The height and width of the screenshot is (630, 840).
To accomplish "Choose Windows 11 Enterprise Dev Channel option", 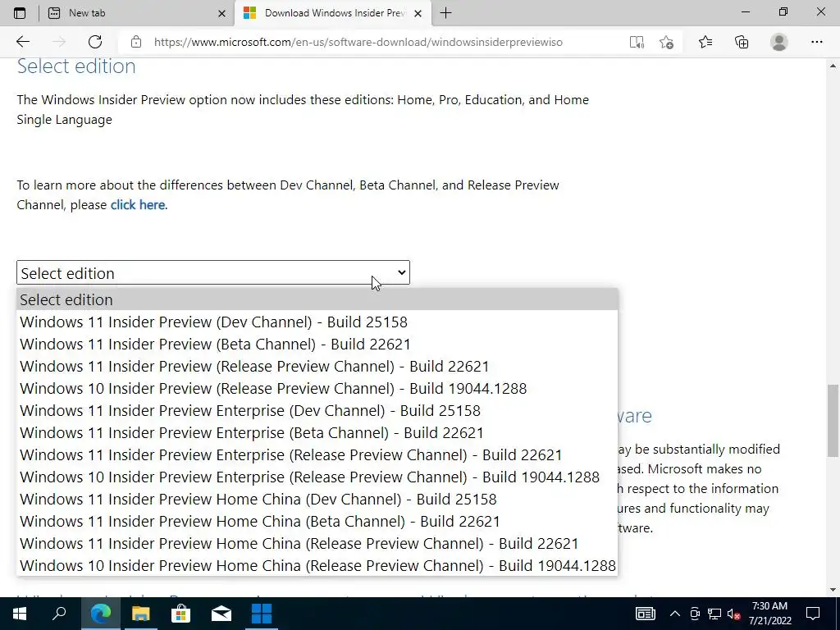I will pyautogui.click(x=317, y=410).
